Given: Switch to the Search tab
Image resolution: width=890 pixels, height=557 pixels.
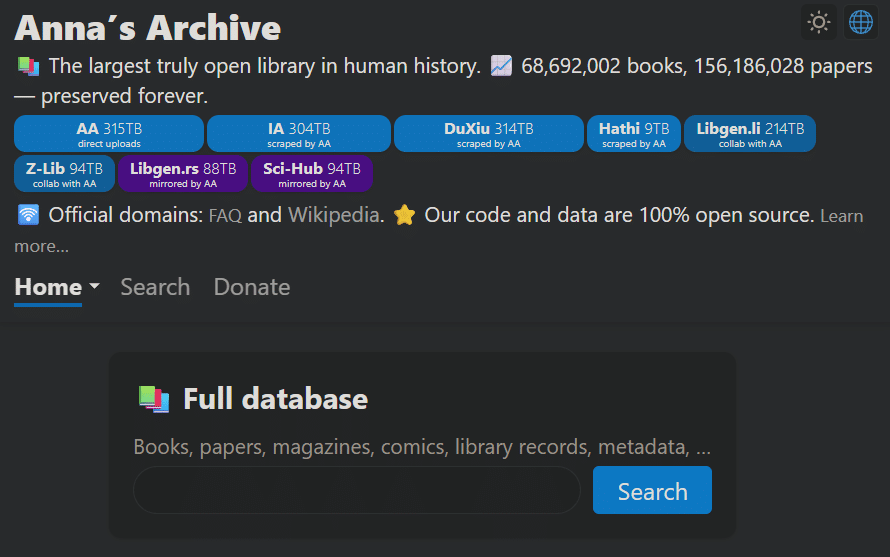Looking at the screenshot, I should (155, 287).
